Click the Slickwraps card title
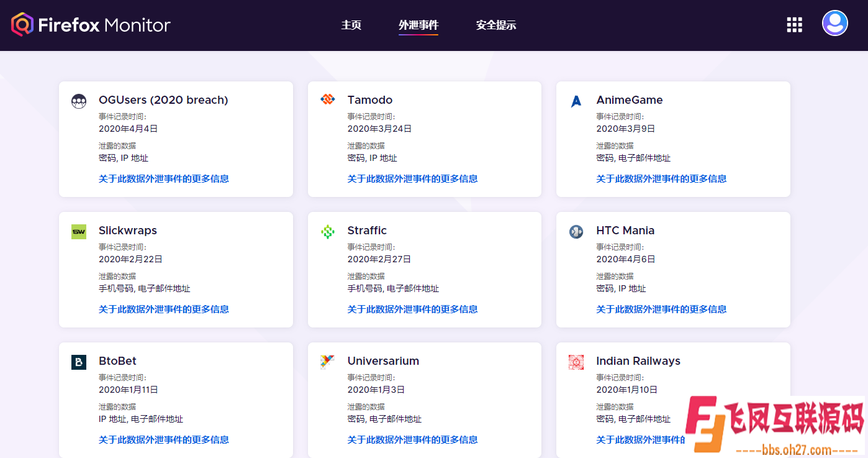Image resolution: width=868 pixels, height=458 pixels. (128, 231)
